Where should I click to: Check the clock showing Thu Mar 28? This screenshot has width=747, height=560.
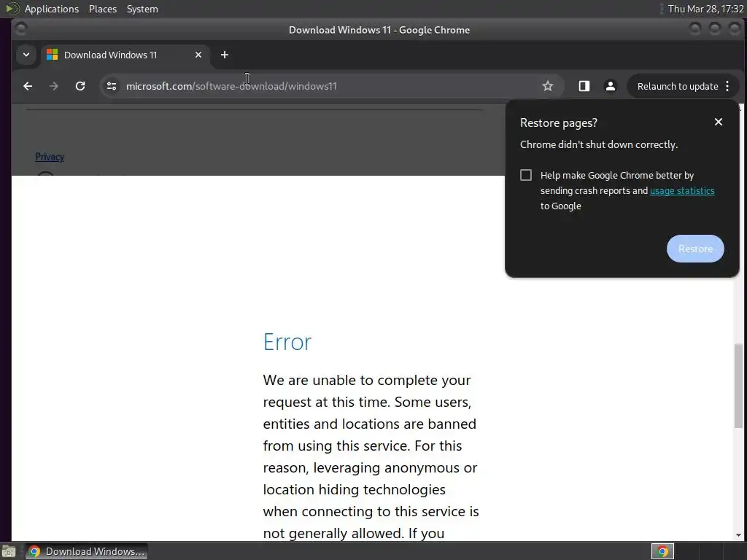click(705, 9)
